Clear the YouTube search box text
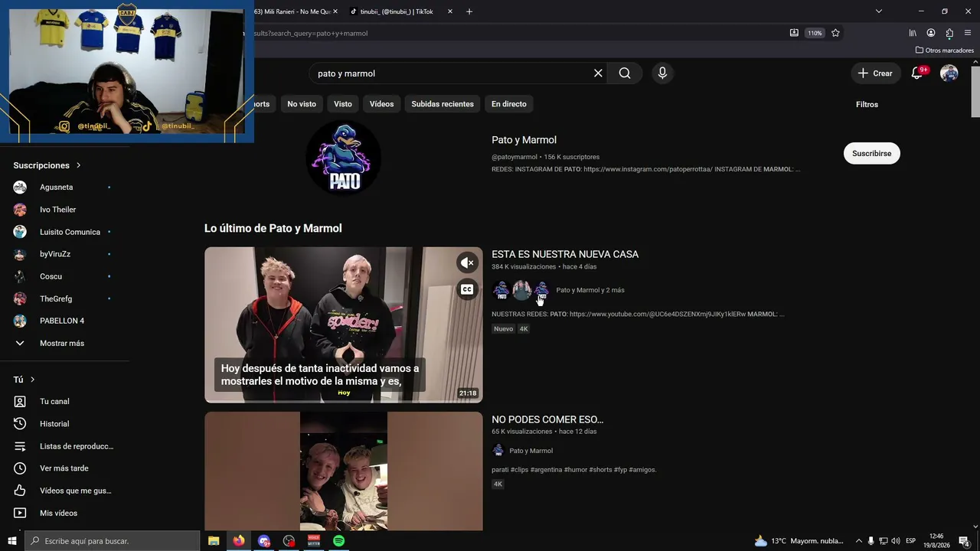980x551 pixels. [x=598, y=73]
